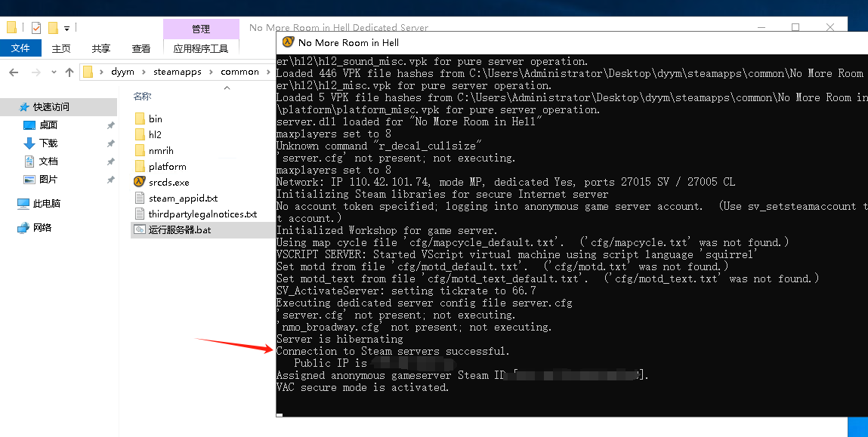Click console line 'Initialized Workshop for game server.'
868x437 pixels.
[387, 231]
